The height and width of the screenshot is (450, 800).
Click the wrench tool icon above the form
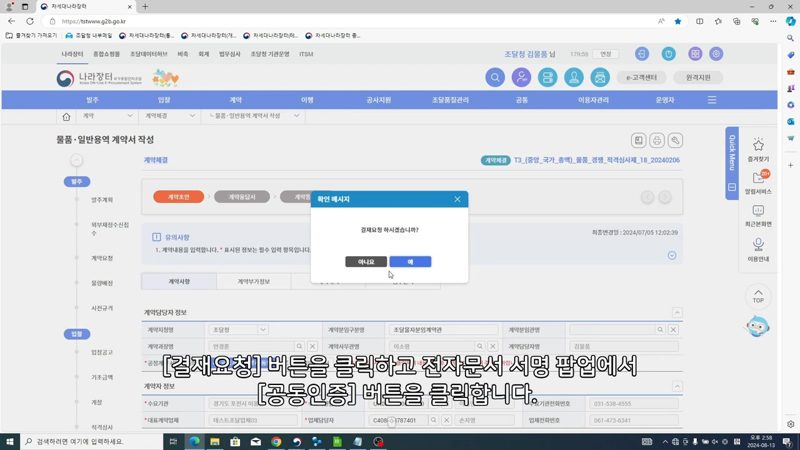click(675, 140)
